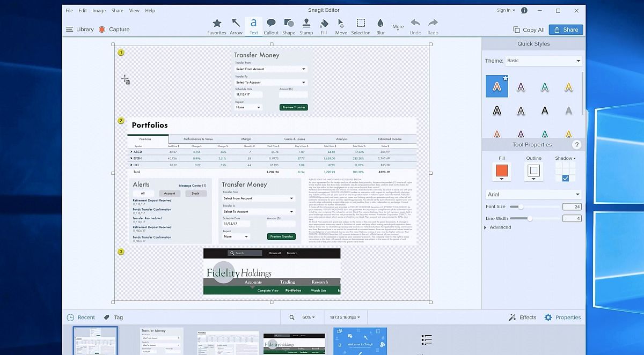Open the orange Fill color swatch
This screenshot has width=644, height=355.
(501, 171)
